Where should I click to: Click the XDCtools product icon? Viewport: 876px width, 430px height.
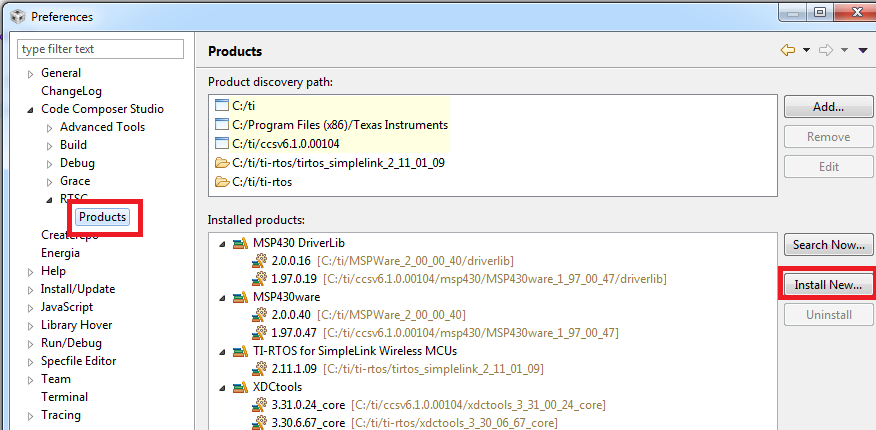coord(240,387)
